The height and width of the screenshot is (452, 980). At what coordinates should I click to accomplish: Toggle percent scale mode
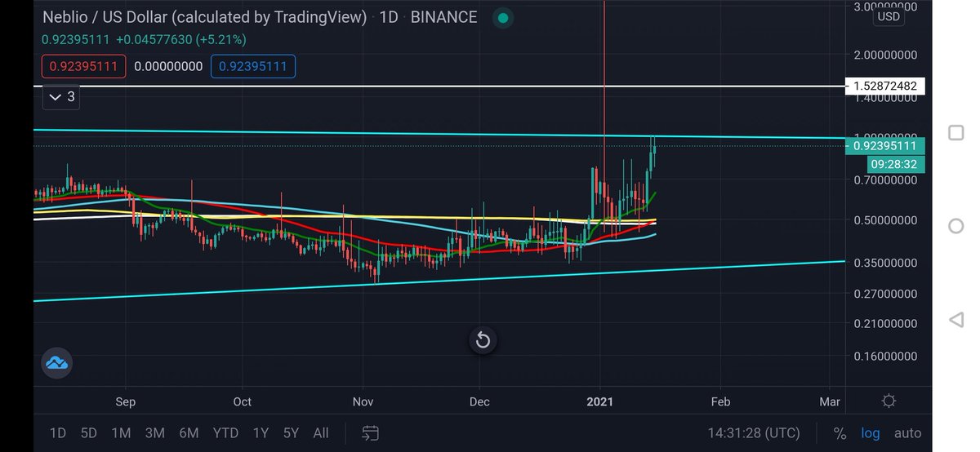coord(840,433)
